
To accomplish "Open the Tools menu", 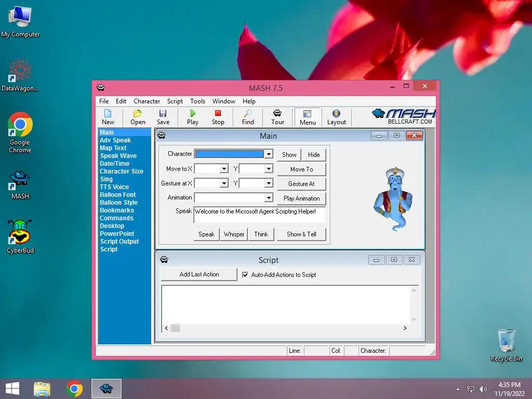I will (x=197, y=101).
